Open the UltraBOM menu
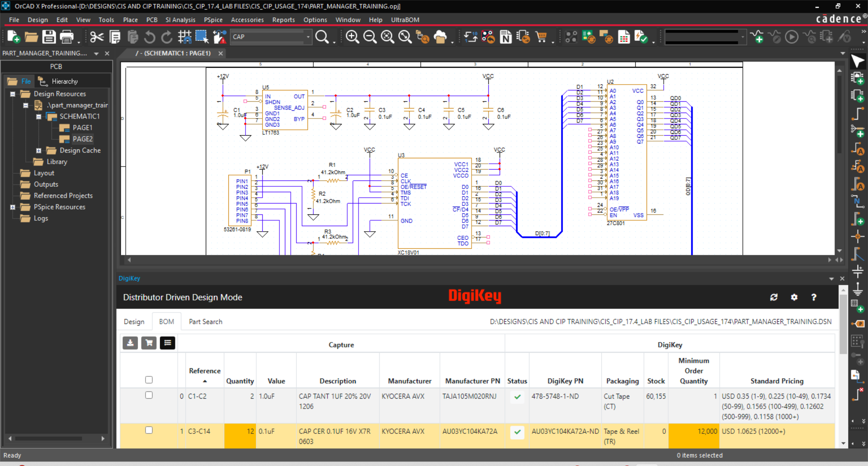 (405, 20)
